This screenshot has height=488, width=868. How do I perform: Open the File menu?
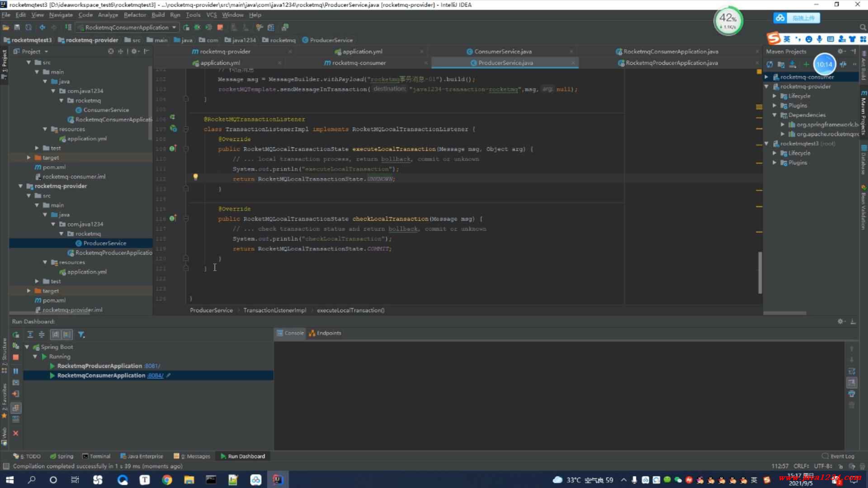pyautogui.click(x=6, y=15)
